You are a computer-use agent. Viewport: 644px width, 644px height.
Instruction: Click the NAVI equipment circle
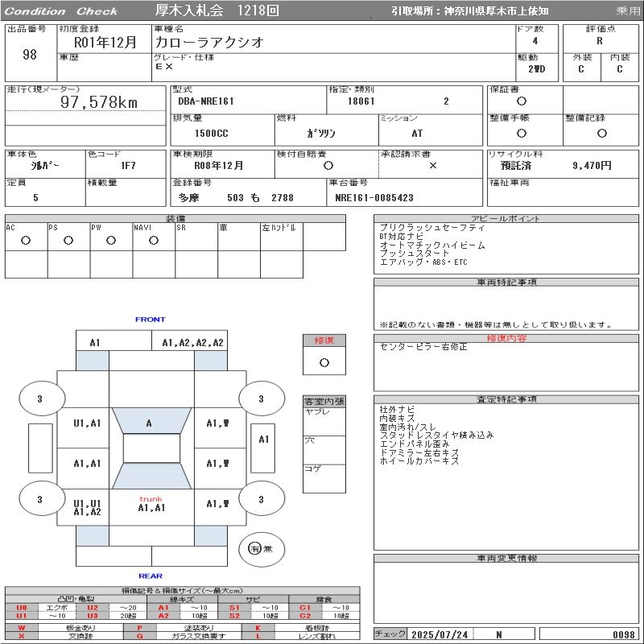pos(154,241)
